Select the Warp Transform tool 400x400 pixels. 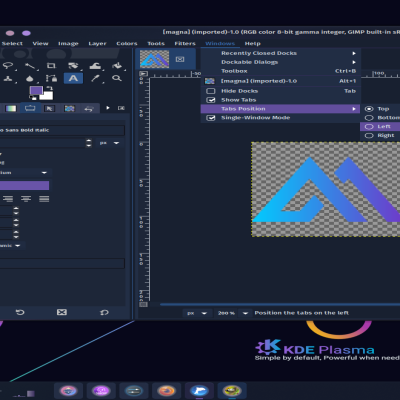(95, 66)
